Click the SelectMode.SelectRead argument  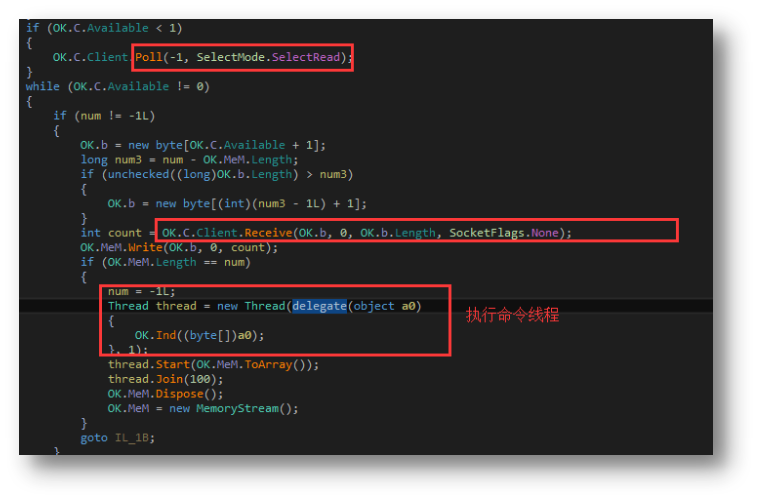pos(268,58)
